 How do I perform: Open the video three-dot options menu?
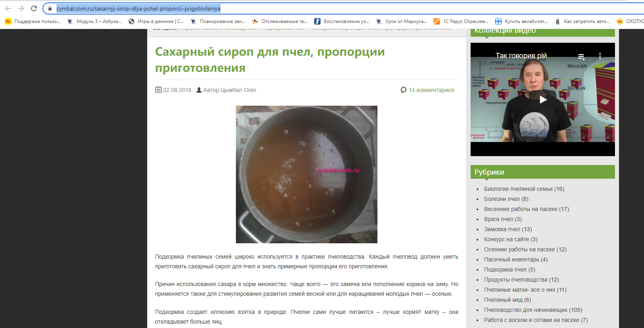tap(600, 56)
